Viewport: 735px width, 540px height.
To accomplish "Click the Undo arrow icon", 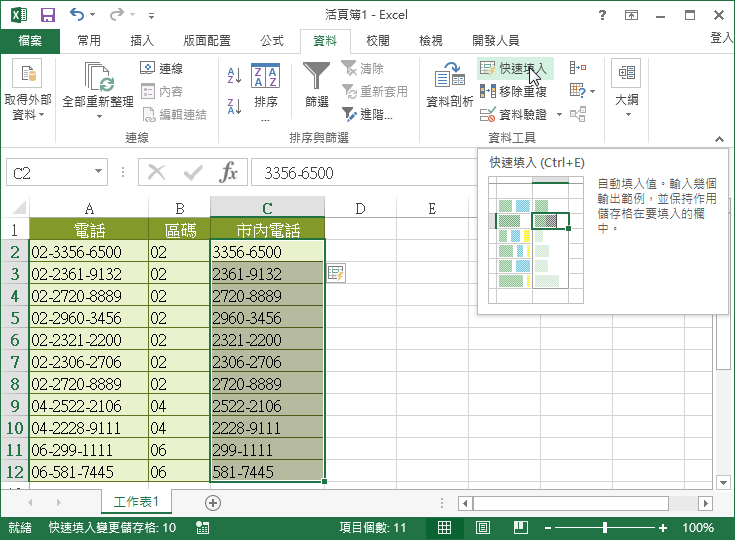I will tap(77, 15).
